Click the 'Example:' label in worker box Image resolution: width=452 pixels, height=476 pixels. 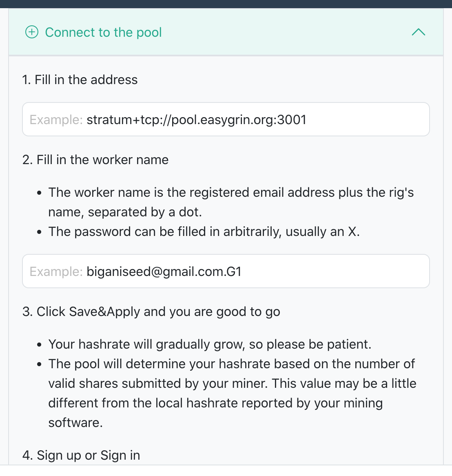click(56, 271)
